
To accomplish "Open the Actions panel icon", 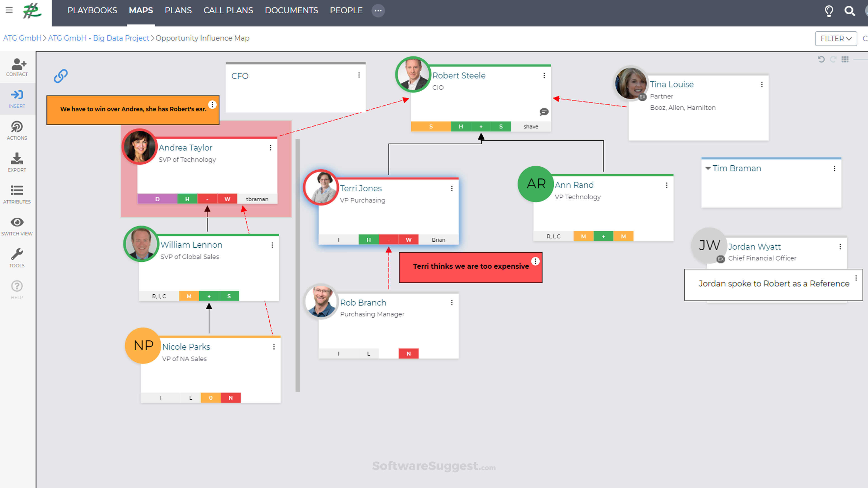I will click(x=17, y=130).
